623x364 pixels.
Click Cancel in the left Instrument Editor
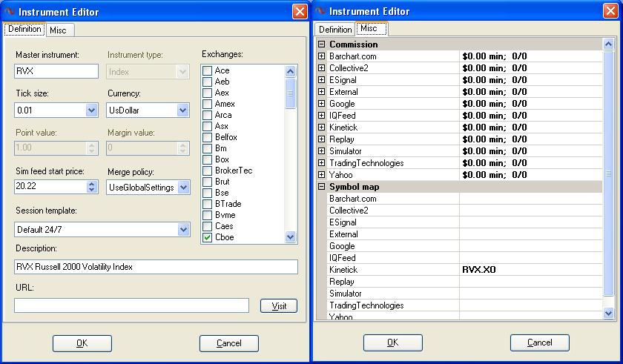229,343
